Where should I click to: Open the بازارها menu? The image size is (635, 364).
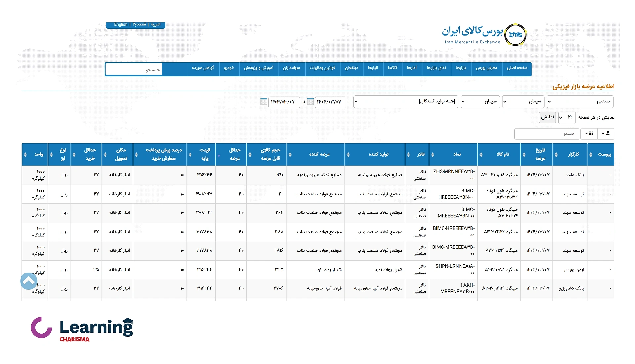pyautogui.click(x=461, y=68)
